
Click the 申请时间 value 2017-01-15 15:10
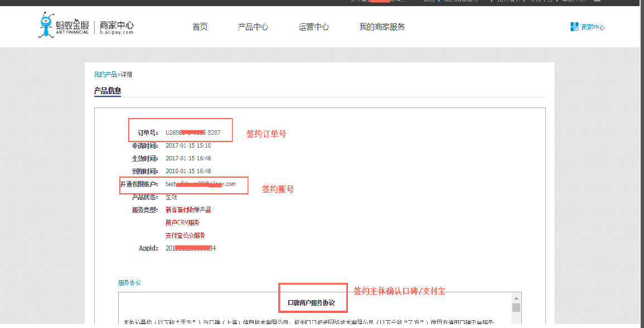pos(188,145)
